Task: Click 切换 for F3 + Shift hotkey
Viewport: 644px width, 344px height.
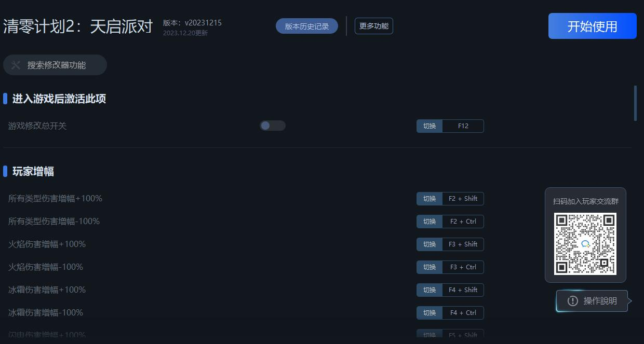Action: pos(430,244)
